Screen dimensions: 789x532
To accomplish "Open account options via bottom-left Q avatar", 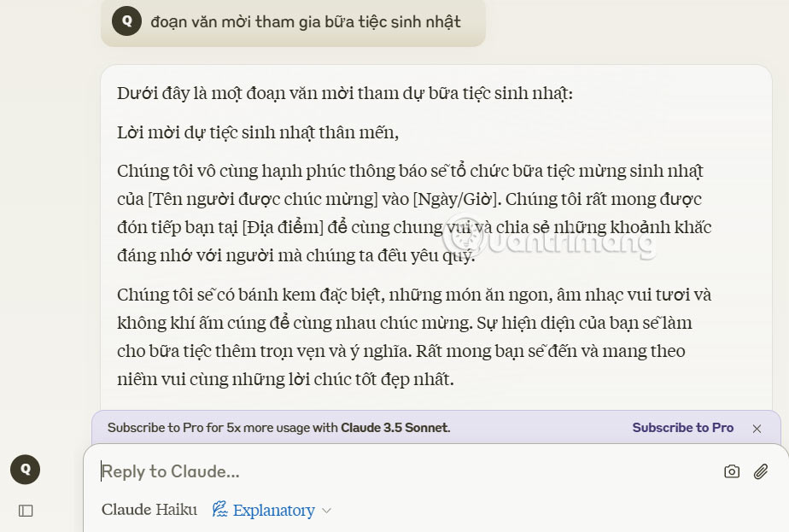I will 25,470.
